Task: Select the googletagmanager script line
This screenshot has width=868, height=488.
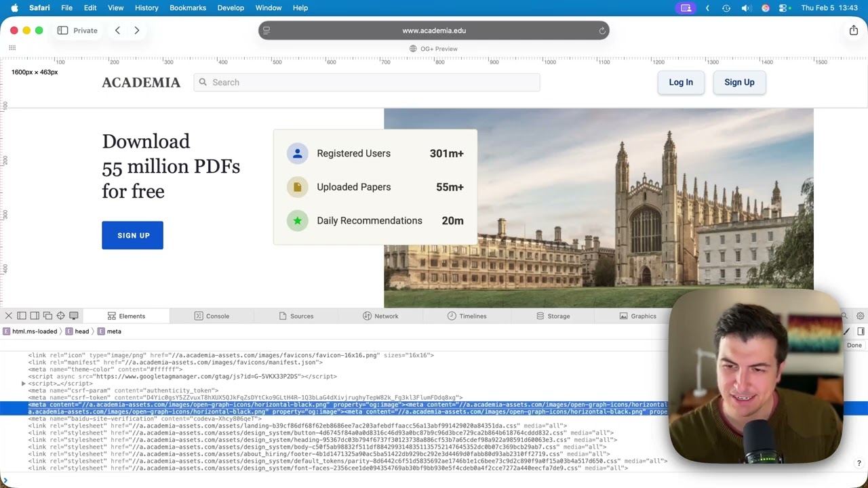Action: point(182,376)
